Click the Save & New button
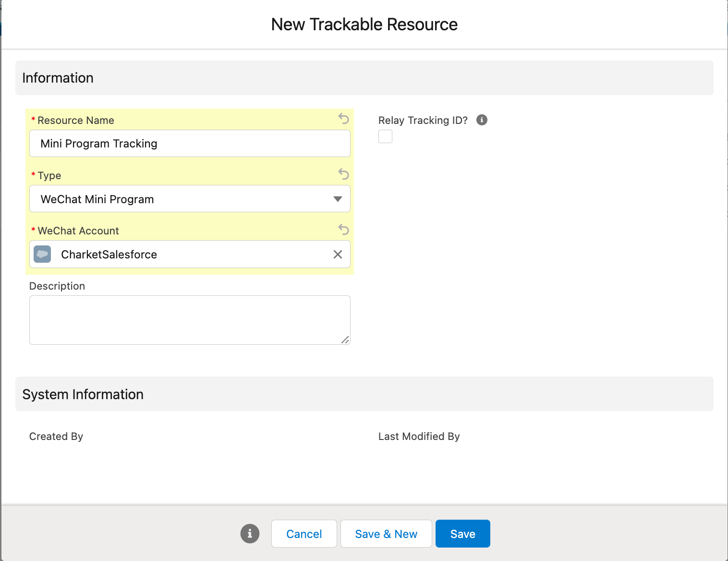728x561 pixels. [x=386, y=533]
